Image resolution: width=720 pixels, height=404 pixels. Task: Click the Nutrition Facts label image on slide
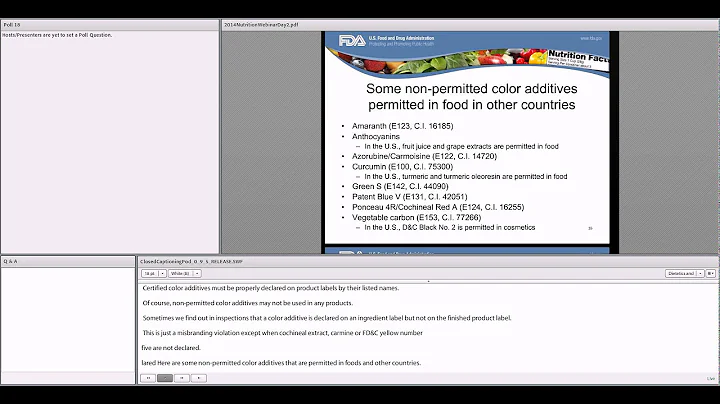click(x=578, y=59)
